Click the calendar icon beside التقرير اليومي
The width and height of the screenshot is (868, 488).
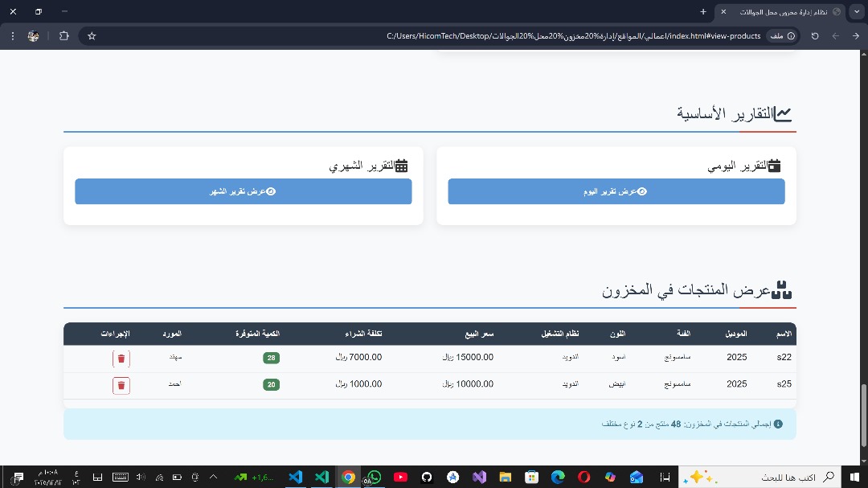[775, 165]
